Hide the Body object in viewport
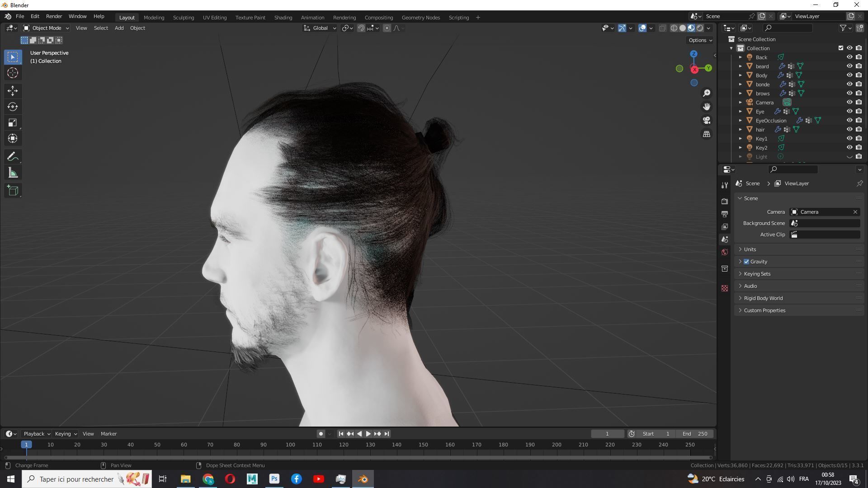Screen dimensions: 868x488 [849, 75]
